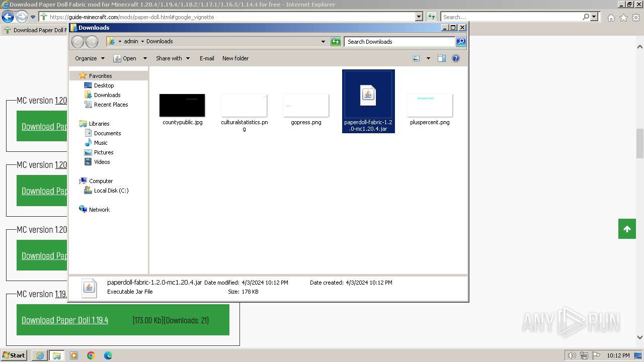Open the Videos library

[102, 162]
